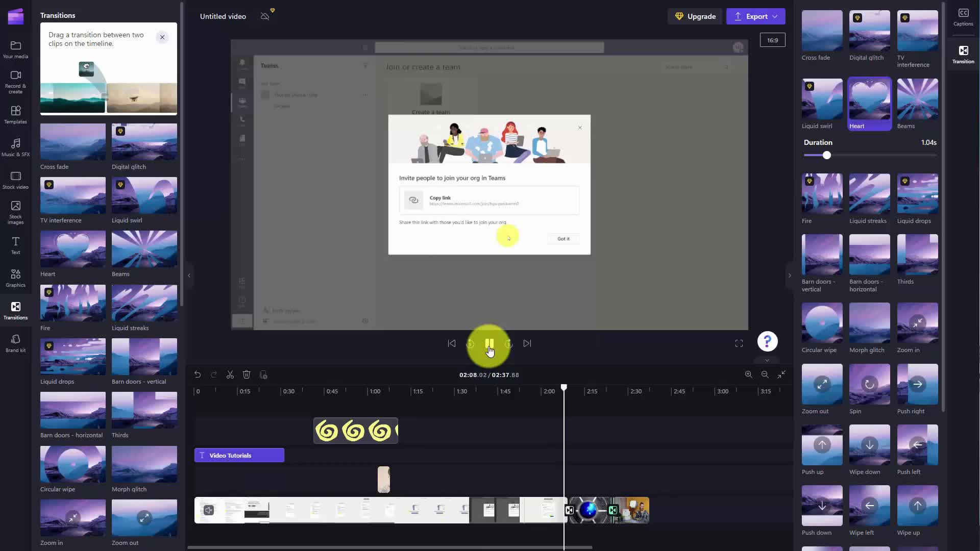Open the Stock video panel
980x551 pixels.
15,180
